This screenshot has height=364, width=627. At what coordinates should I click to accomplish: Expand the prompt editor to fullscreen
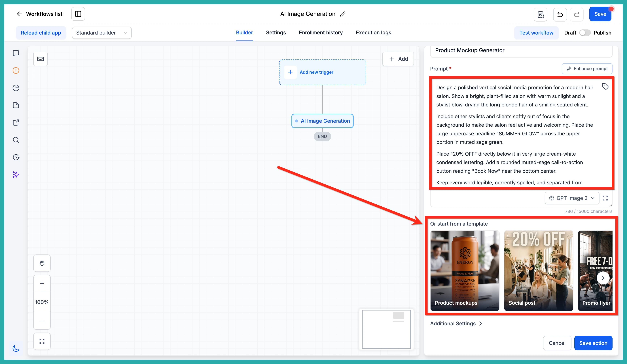point(605,198)
